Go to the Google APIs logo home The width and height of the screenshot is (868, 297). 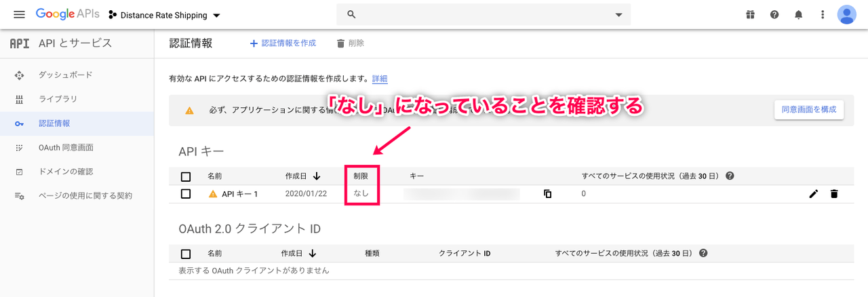[67, 14]
